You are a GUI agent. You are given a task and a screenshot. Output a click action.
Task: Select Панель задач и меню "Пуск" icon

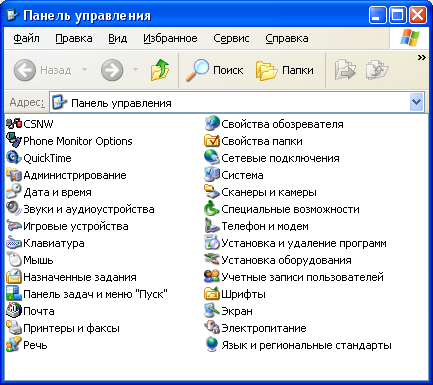[14, 294]
